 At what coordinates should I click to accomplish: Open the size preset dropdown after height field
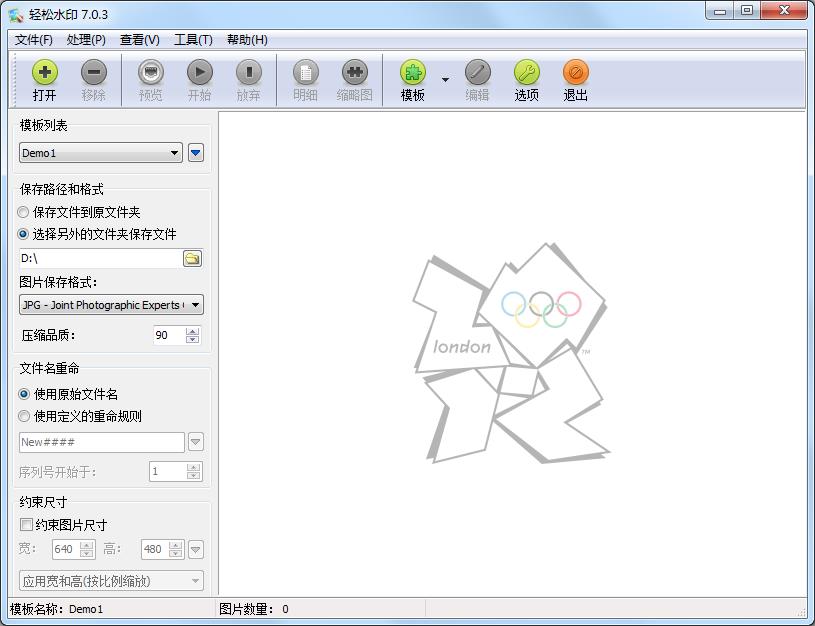(x=195, y=549)
